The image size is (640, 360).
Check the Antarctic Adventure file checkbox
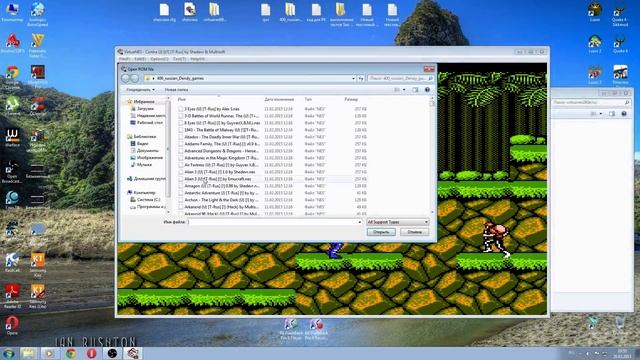click(x=180, y=193)
